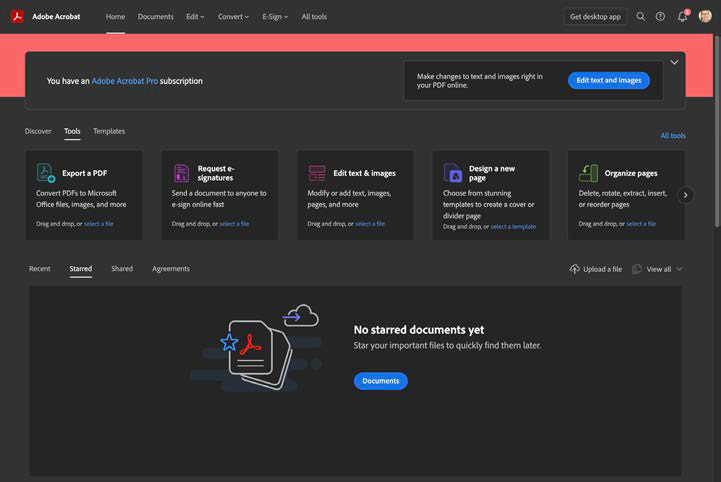This screenshot has height=482, width=721.
Task: Click the vertical scrollbar thumb
Action: [717, 131]
